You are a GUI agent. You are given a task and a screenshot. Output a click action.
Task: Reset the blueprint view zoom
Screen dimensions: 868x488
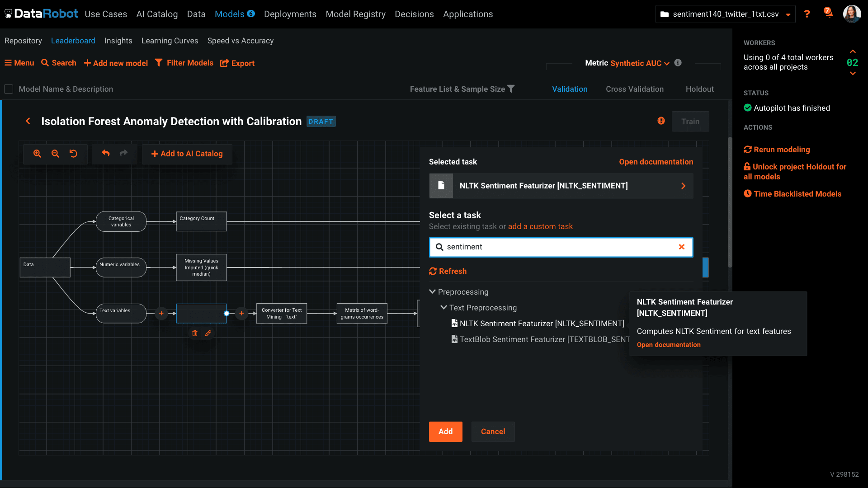pyautogui.click(x=73, y=154)
